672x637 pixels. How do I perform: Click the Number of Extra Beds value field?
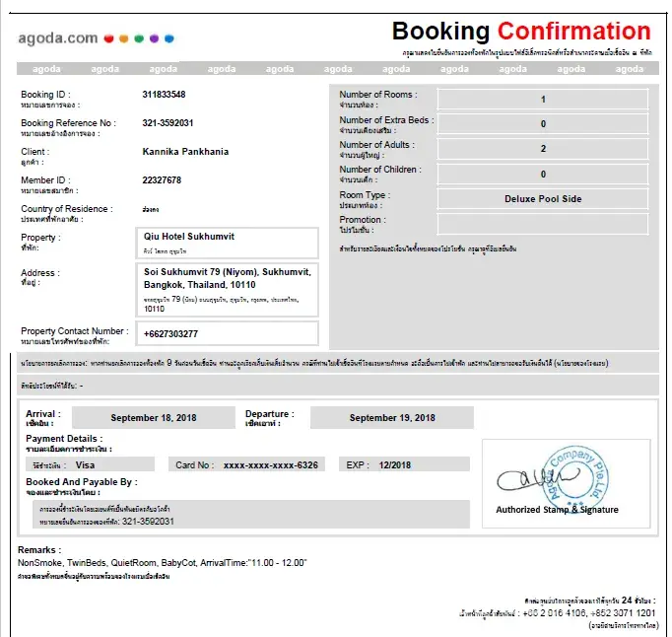(543, 124)
